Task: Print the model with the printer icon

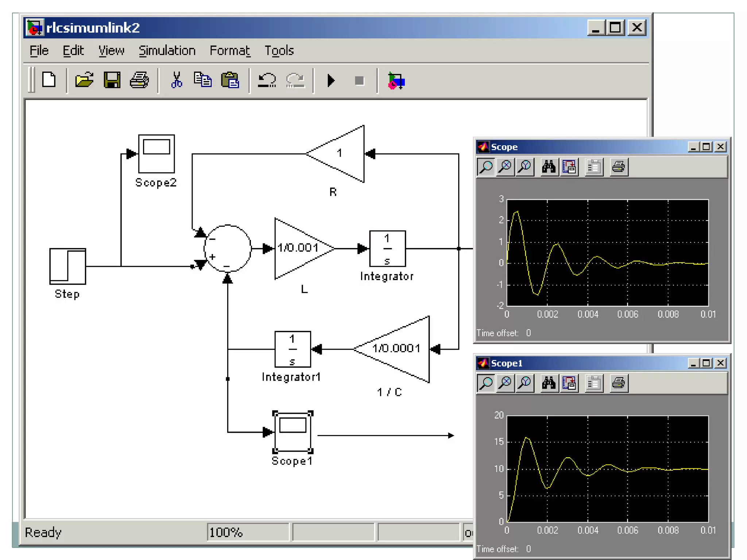Action: point(139,80)
